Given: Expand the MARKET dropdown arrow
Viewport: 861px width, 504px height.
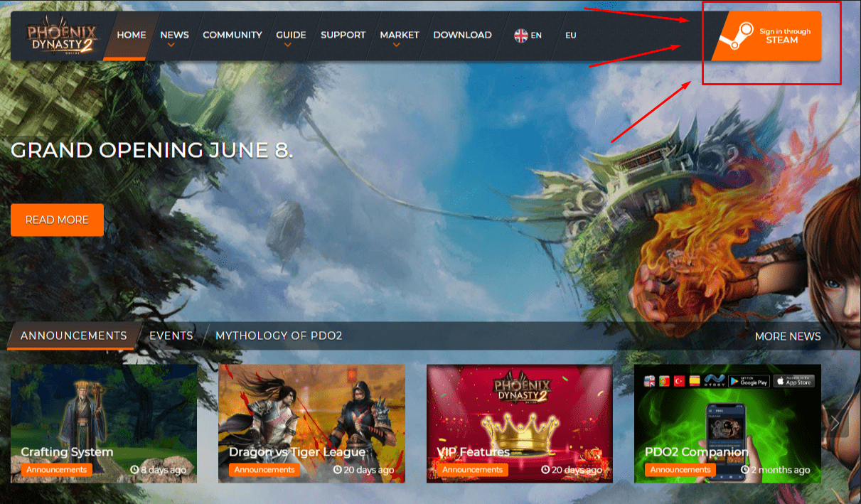Looking at the screenshot, I should click(396, 45).
